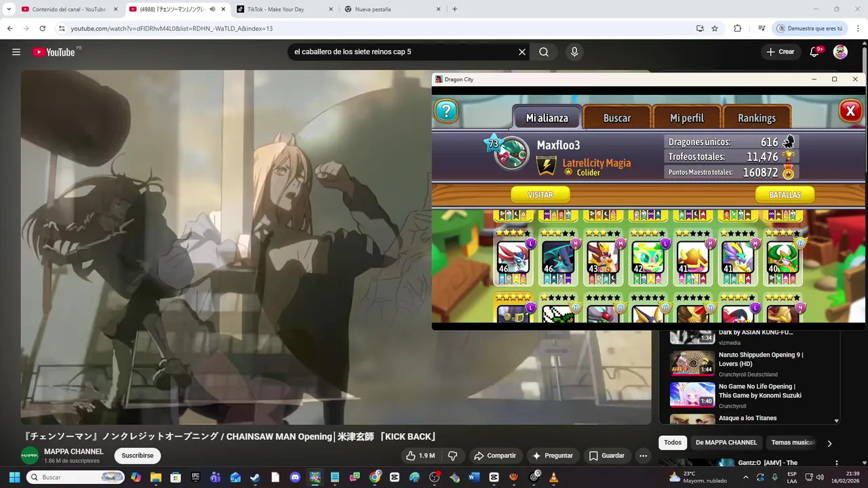The width and height of the screenshot is (868, 488).
Task: Click the yellow VISITAR button
Action: (540, 195)
